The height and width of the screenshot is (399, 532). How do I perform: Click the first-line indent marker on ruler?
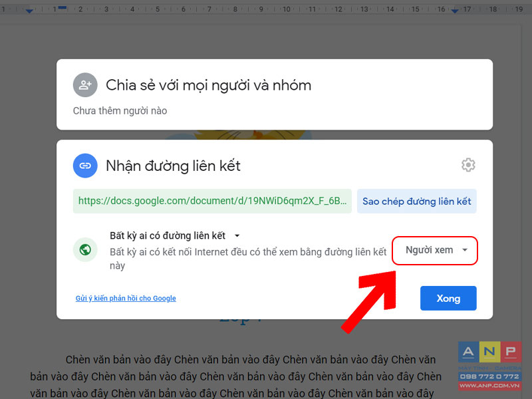(x=63, y=7)
